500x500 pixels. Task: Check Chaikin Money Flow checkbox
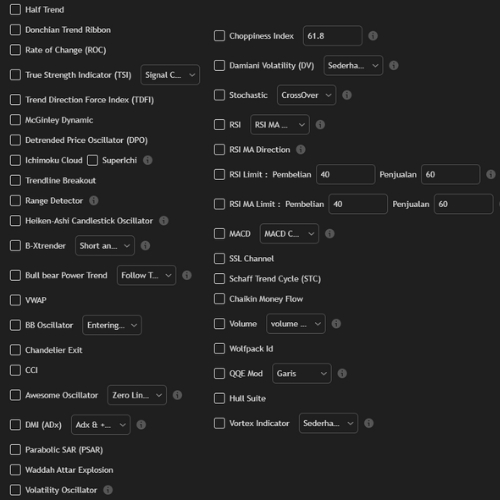coord(219,299)
